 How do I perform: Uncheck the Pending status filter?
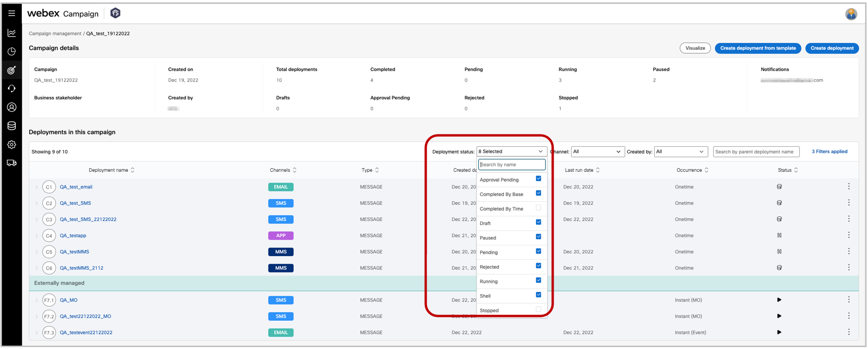(539, 251)
